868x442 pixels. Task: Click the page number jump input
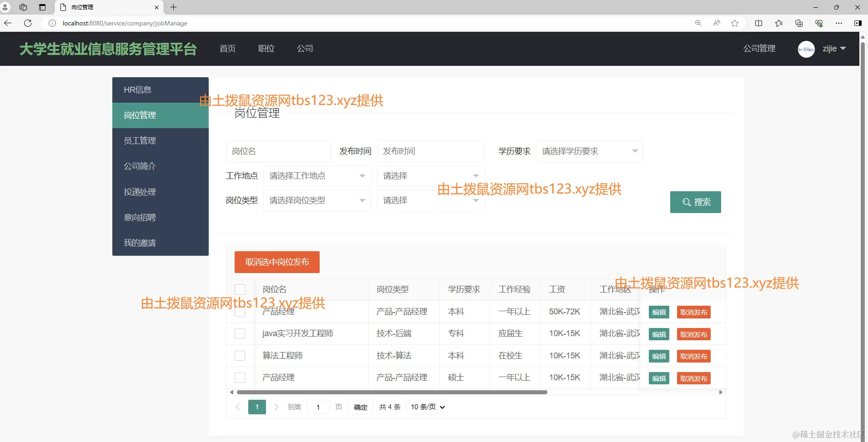(x=318, y=407)
